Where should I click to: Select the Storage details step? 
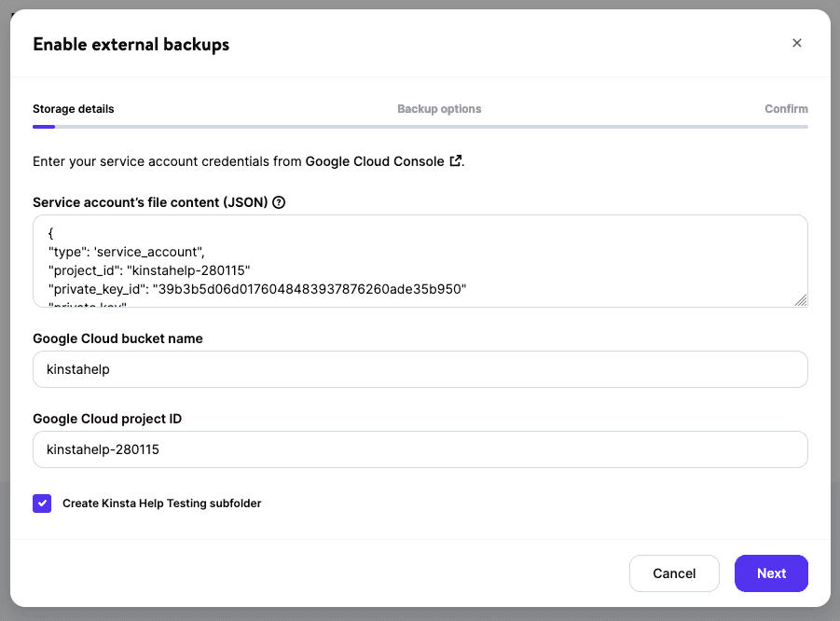coord(73,109)
